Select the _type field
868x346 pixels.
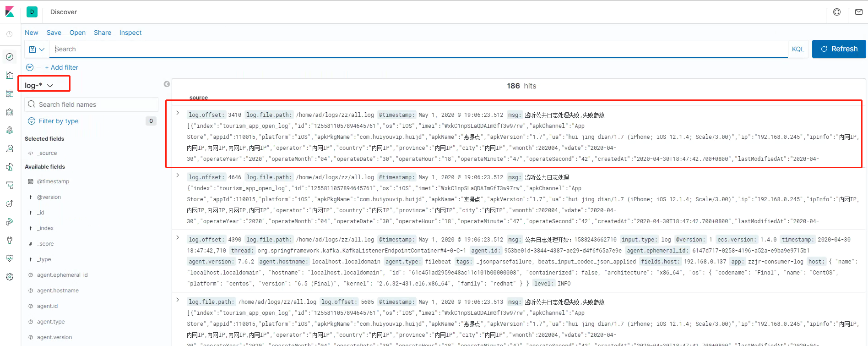(44, 259)
